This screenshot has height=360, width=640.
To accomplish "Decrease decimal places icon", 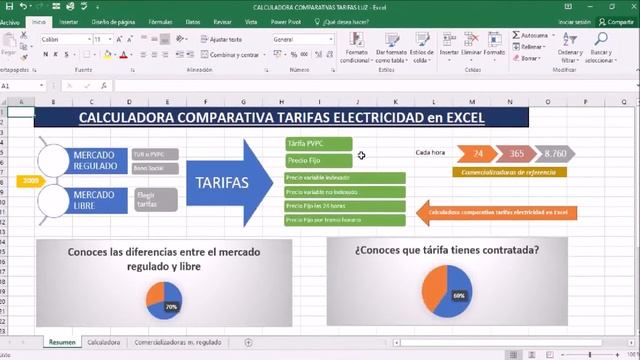I will click(329, 55).
